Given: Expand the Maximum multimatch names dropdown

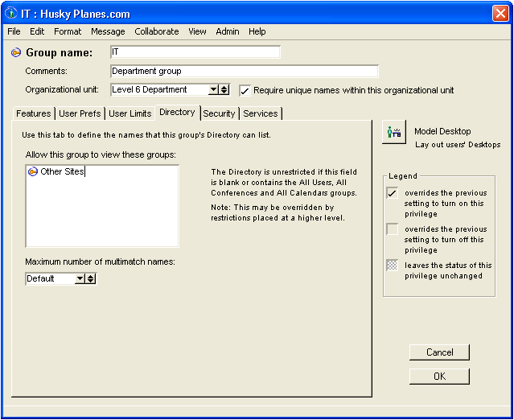Looking at the screenshot, I should [80, 278].
